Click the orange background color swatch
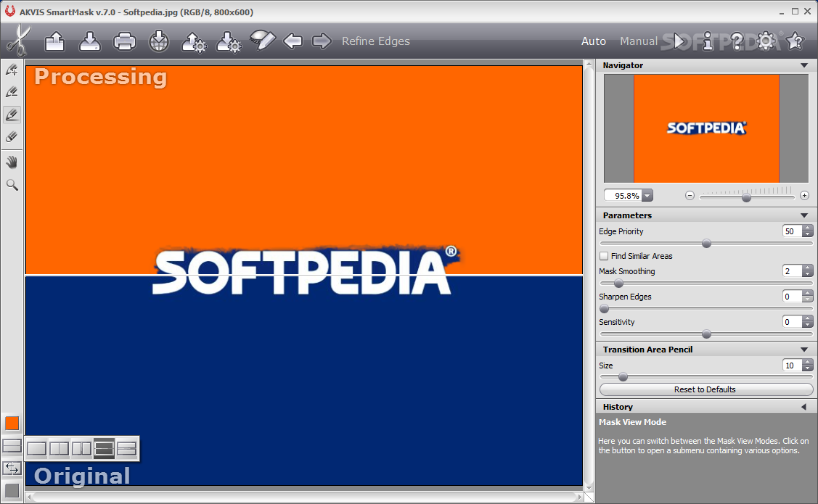 coord(12,424)
